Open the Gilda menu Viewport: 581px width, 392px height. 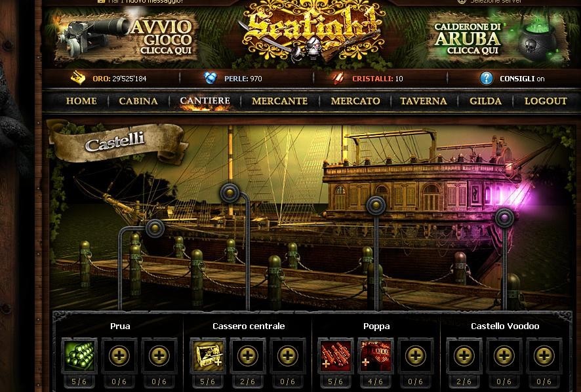pos(485,101)
